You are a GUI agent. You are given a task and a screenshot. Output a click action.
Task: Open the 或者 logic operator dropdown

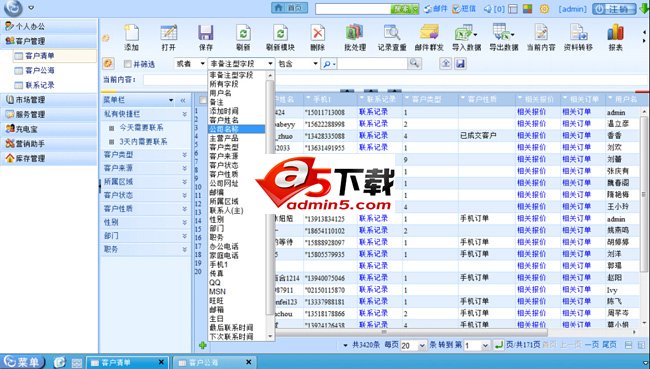(190, 63)
